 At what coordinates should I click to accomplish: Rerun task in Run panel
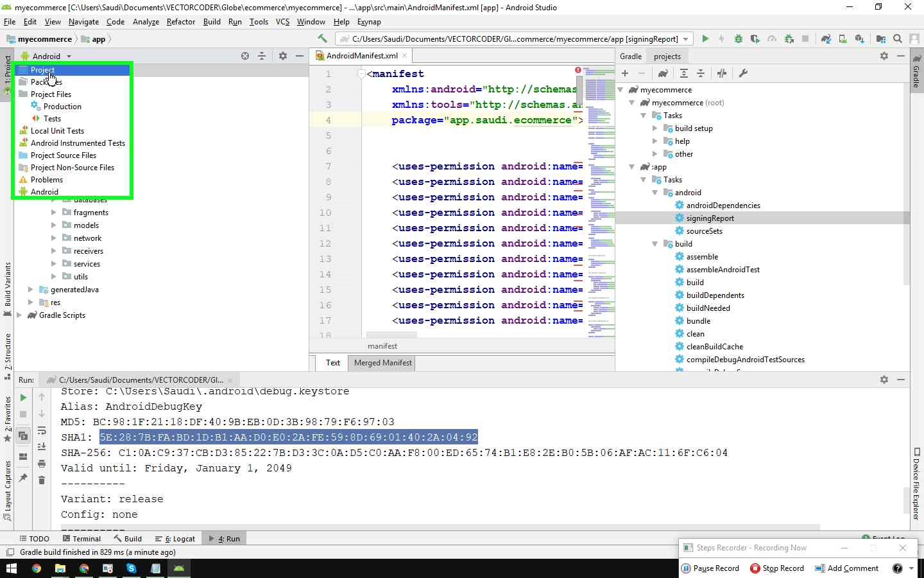pyautogui.click(x=23, y=398)
